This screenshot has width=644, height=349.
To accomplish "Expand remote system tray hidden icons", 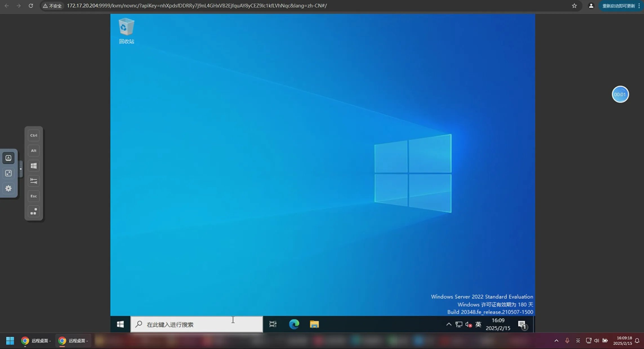I will tap(449, 324).
